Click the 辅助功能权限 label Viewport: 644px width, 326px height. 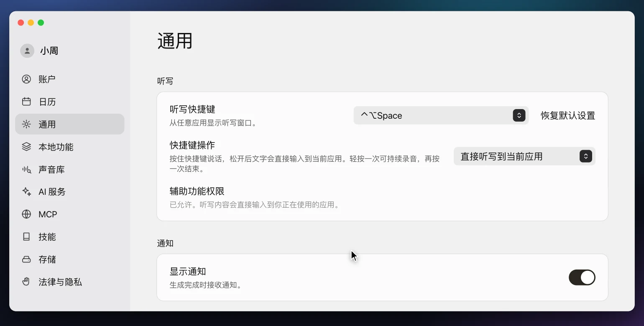197,191
